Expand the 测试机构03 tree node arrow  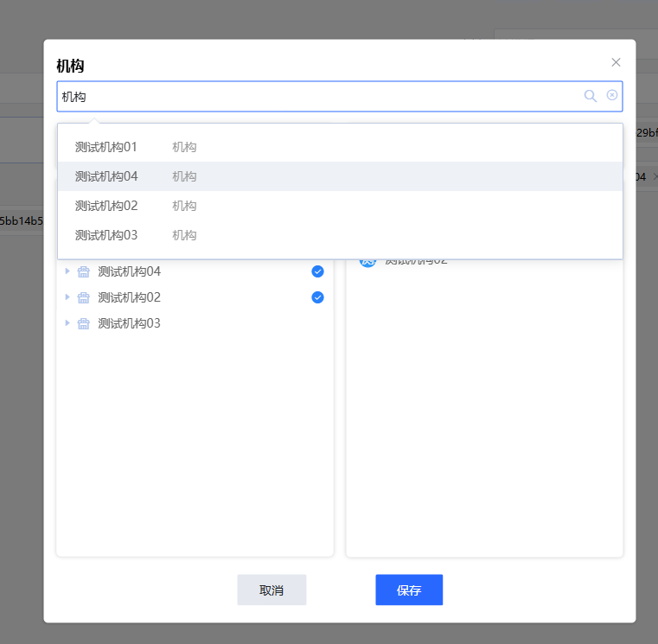67,323
